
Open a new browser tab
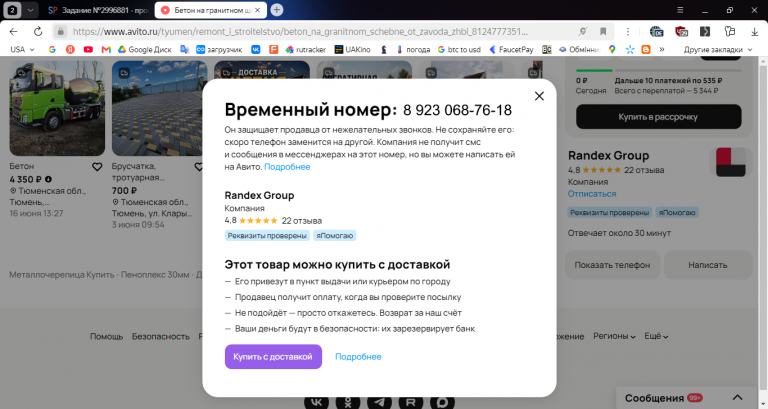coord(277,10)
